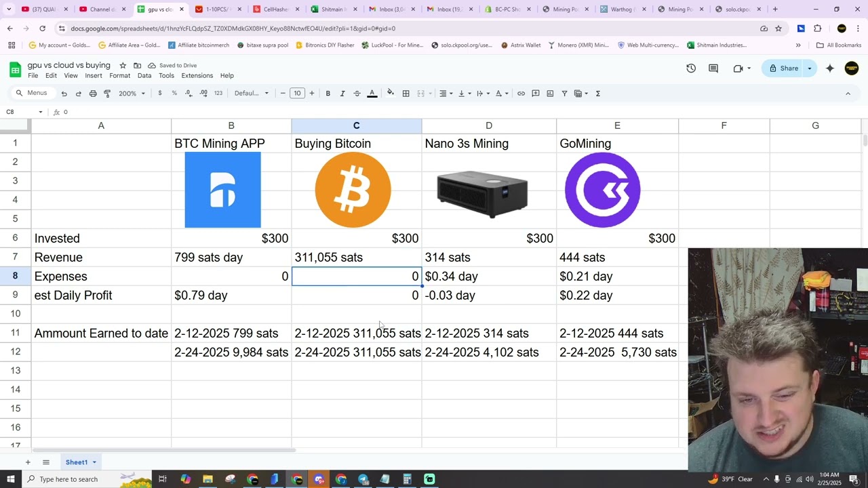Viewport: 868px width, 488px height.
Task: Open the all sheets list icon
Action: click(46, 462)
